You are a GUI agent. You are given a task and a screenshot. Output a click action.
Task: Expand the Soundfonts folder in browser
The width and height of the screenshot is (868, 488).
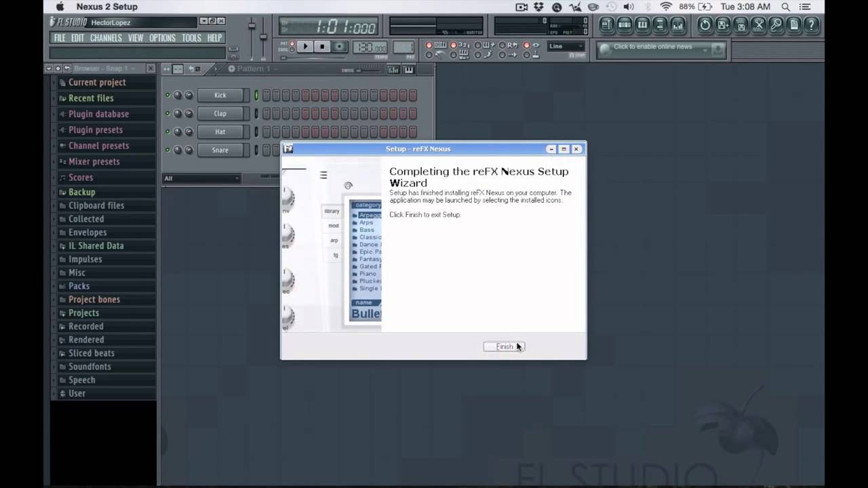click(90, 367)
